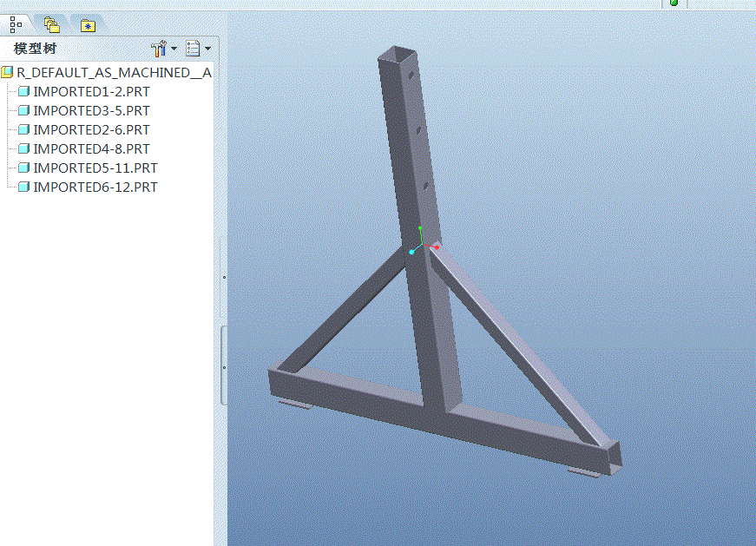Click the navigator panel collapse sash handle
The height and width of the screenshot is (546, 756).
(224, 365)
